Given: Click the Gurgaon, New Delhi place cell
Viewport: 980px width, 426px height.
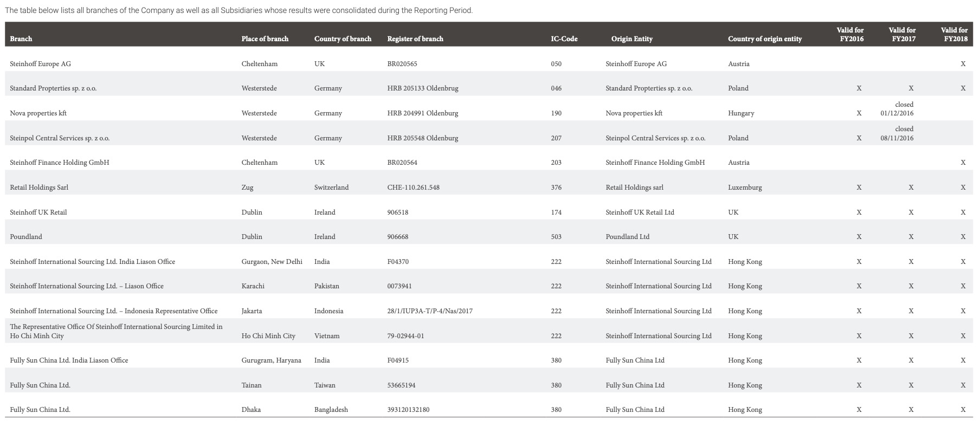Looking at the screenshot, I should (272, 262).
